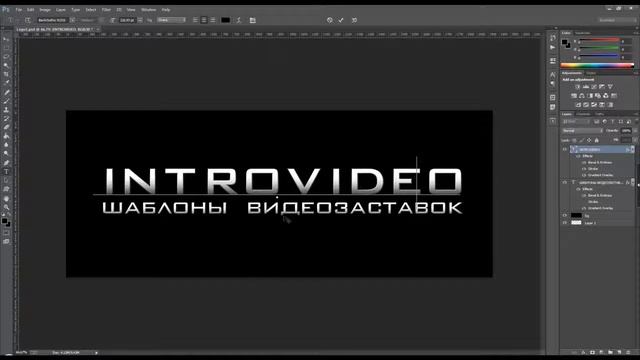Toggle text orientation icon in options bar
This screenshot has width=640, height=360.
(x=27, y=20)
